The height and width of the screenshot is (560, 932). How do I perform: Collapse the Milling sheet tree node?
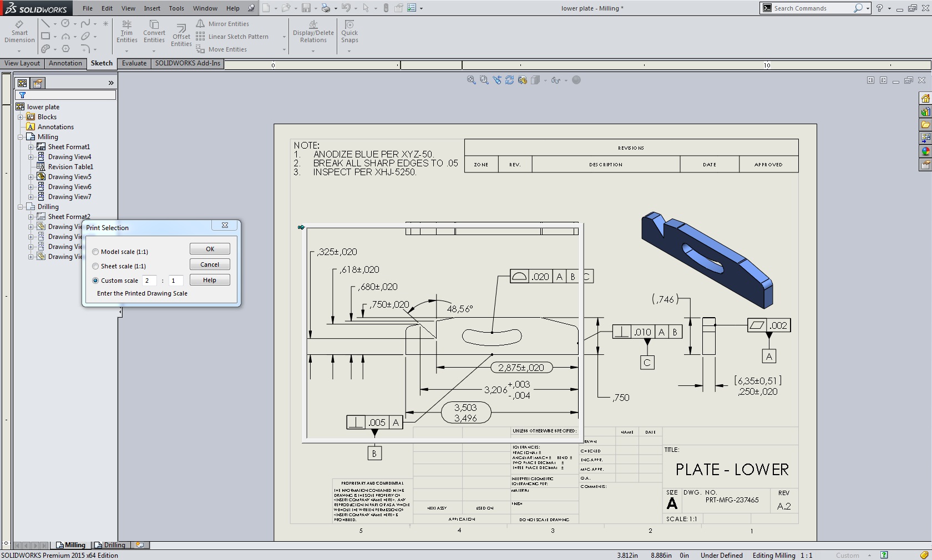(x=21, y=137)
